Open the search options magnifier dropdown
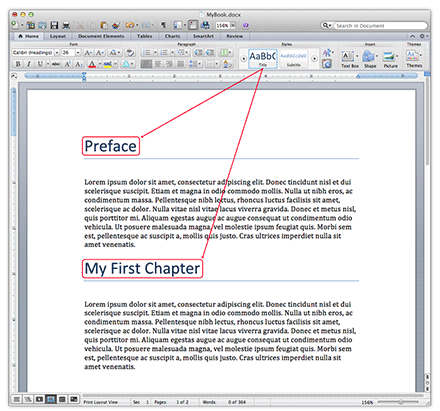The image size is (440, 411). coord(326,25)
